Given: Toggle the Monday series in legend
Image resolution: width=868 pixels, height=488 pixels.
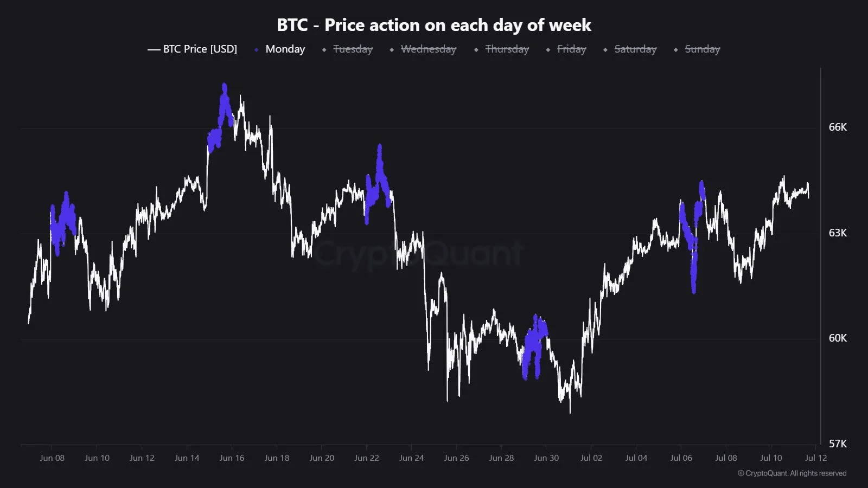Looking at the screenshot, I should point(280,49).
